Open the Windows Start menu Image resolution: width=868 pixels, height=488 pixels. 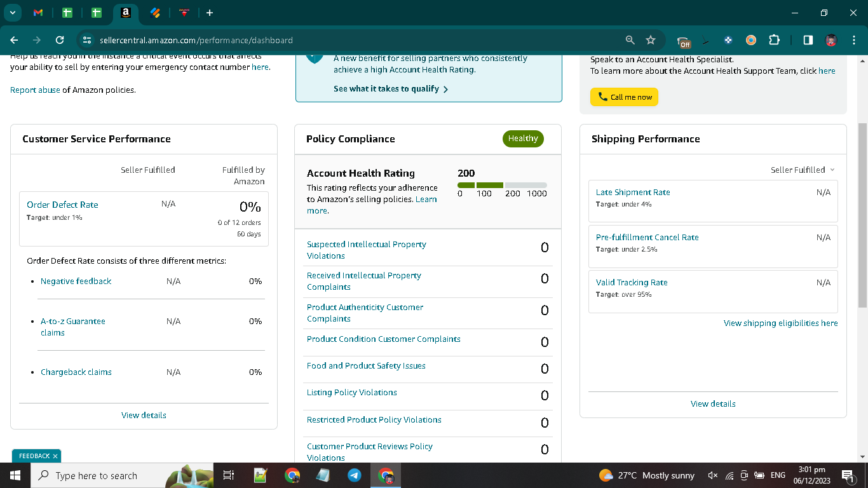(x=15, y=475)
